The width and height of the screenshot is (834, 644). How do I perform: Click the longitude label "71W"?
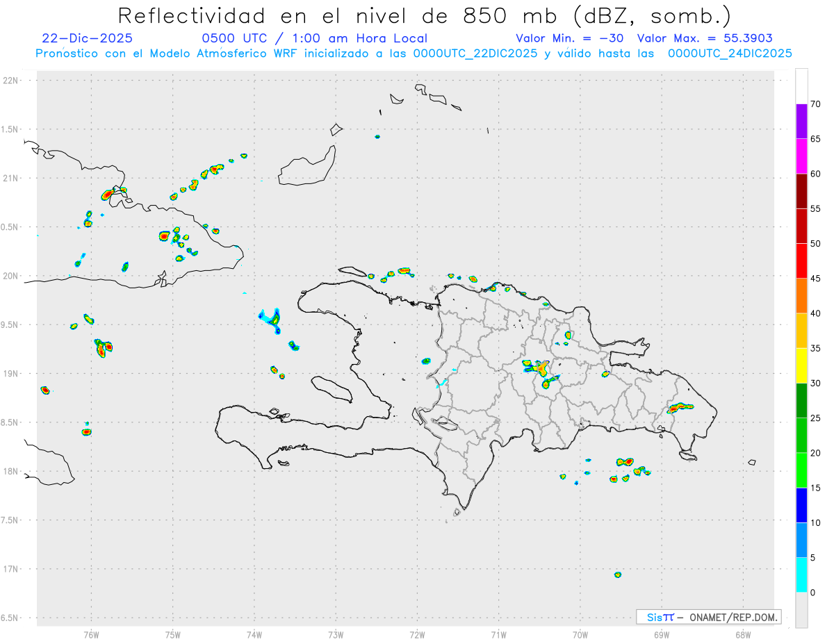coord(498,634)
